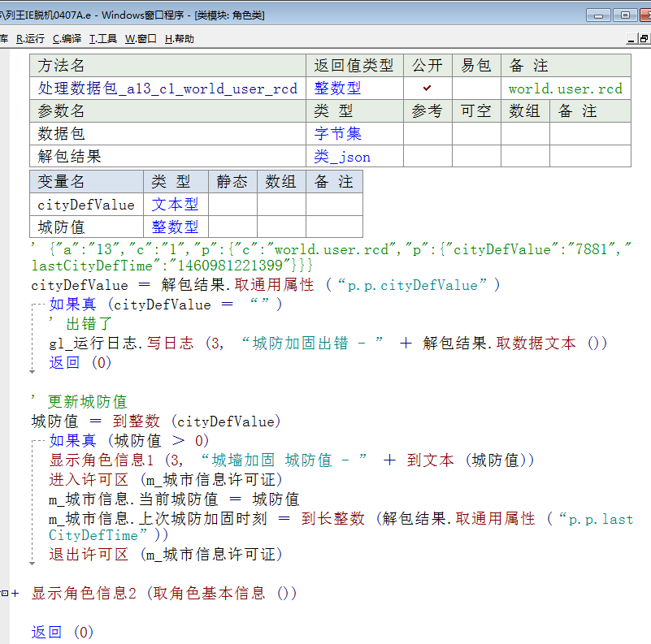Minimize the inner document window

[x=631, y=38]
